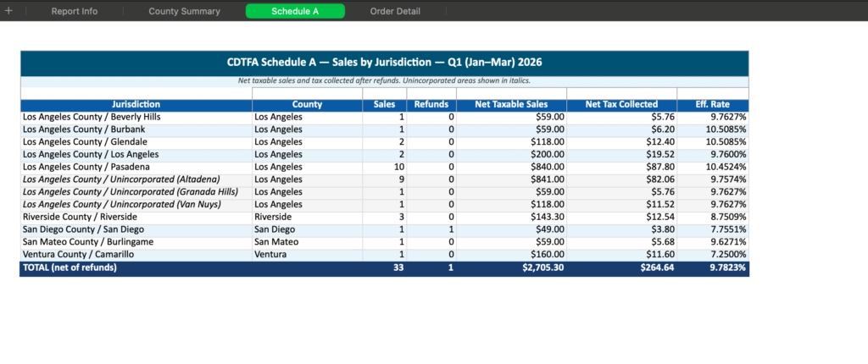
Task: Click the Eff. Rate column header
Action: 713,105
